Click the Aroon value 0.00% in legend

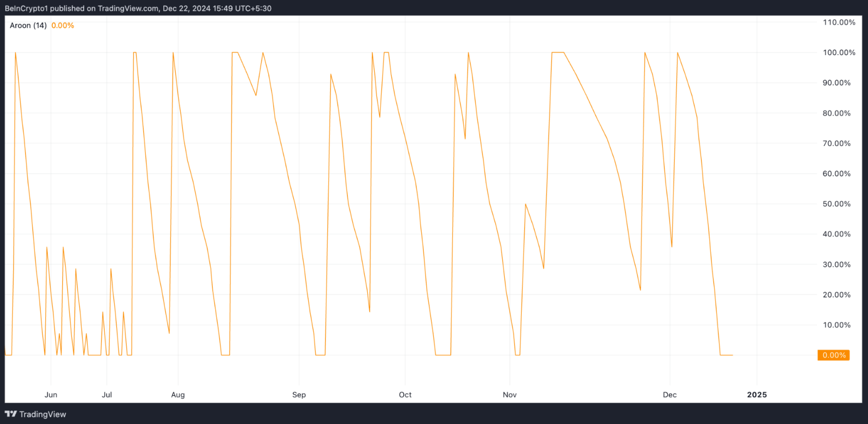63,25
